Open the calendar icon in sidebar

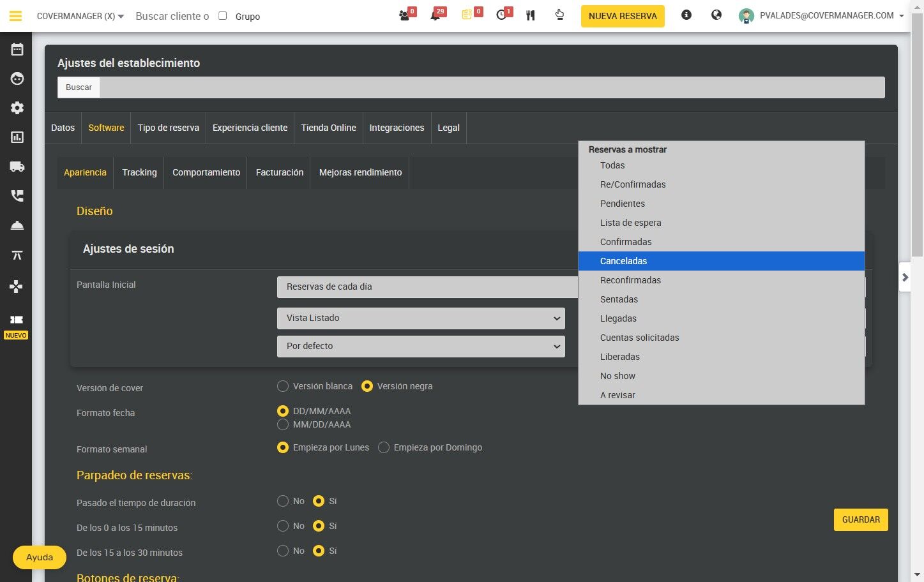[x=17, y=49]
